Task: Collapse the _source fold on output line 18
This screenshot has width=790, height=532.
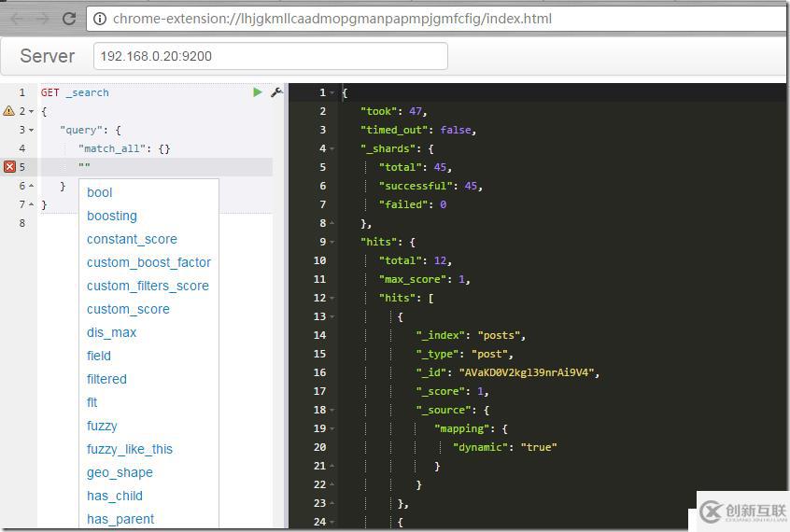Action: pyautogui.click(x=332, y=410)
